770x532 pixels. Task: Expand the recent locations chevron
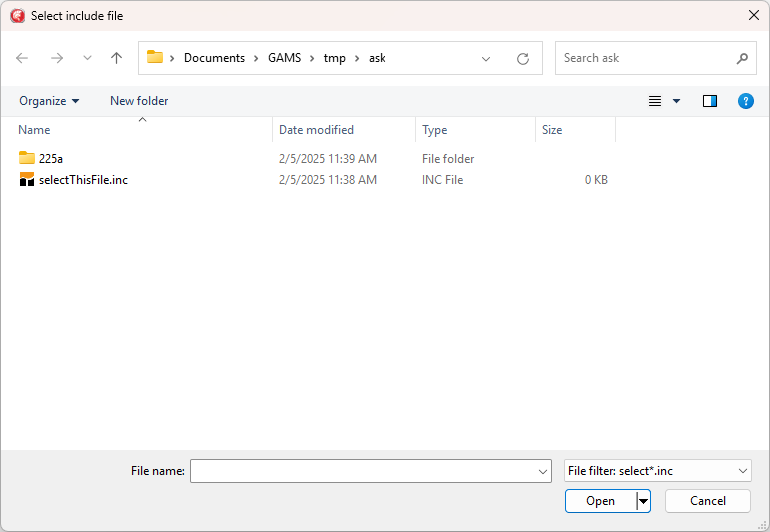[x=87, y=58]
